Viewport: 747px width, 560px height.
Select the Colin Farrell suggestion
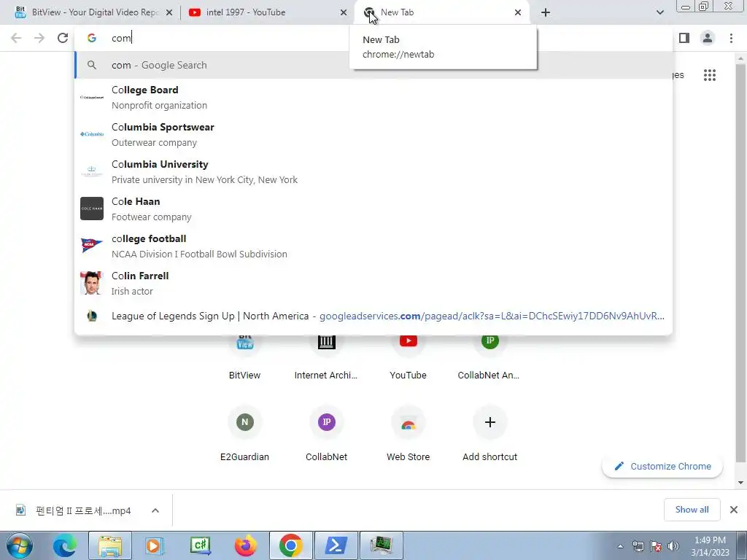[373, 283]
